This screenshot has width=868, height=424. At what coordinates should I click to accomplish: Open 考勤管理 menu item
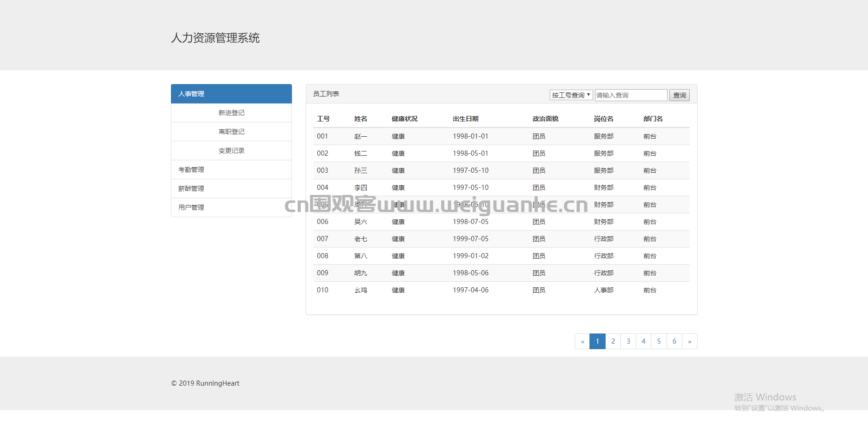pos(231,170)
